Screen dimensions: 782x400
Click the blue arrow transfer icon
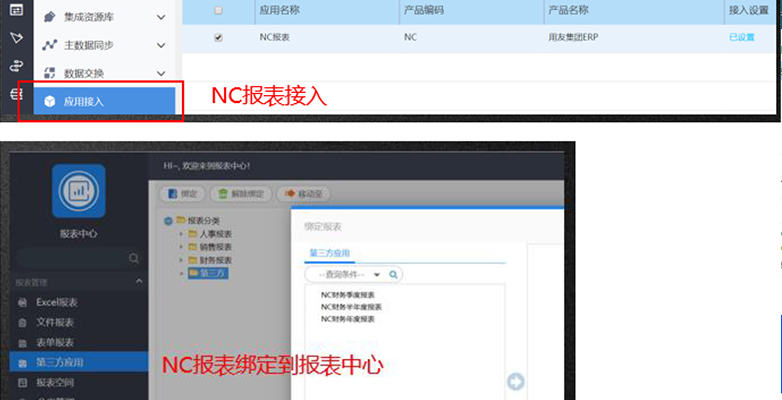click(516, 382)
